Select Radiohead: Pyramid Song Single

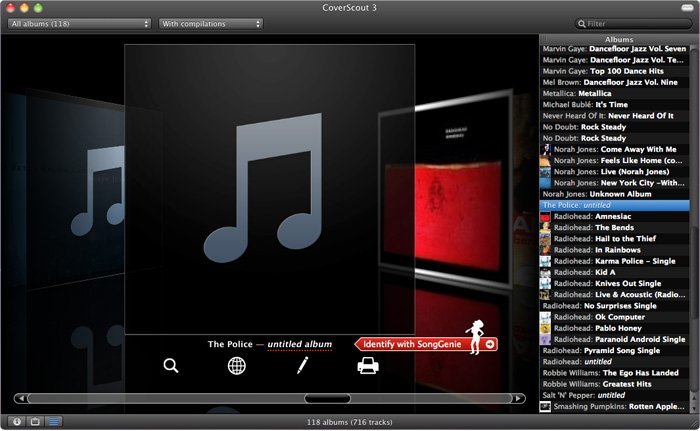614,350
